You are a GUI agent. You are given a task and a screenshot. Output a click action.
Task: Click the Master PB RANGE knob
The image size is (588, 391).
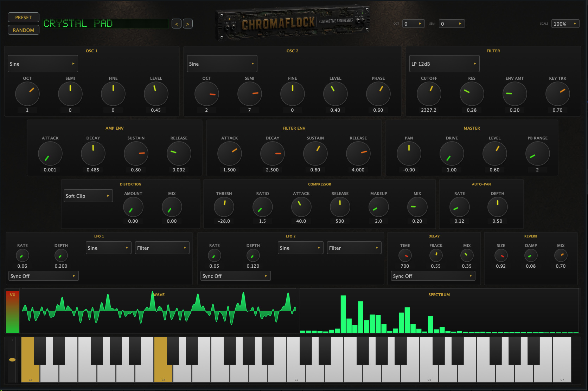537,154
